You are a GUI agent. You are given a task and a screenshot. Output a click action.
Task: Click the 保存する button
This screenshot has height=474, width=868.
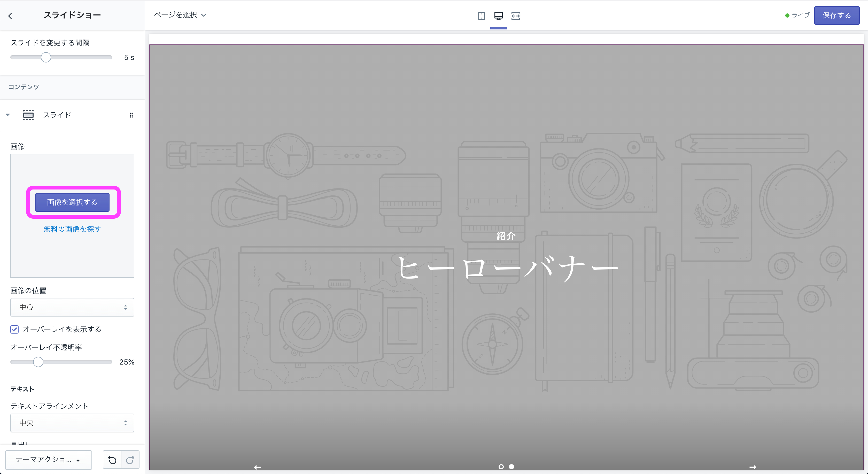(x=836, y=15)
